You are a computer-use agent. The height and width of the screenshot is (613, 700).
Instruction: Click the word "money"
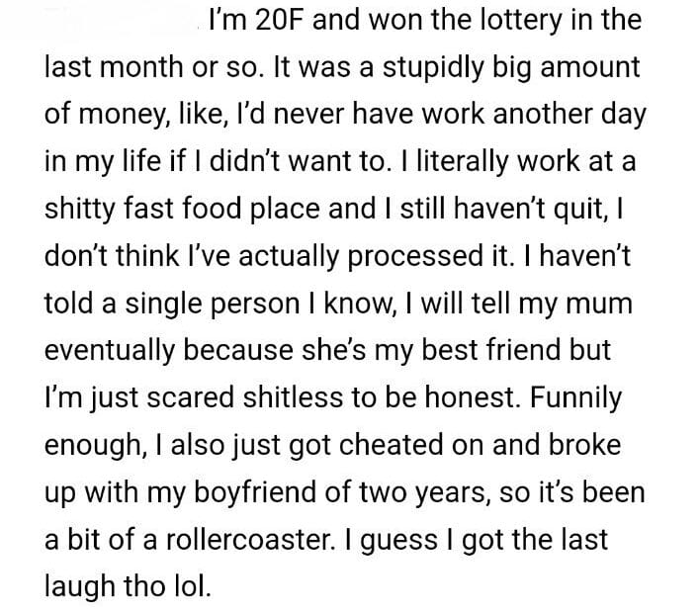[x=117, y=114]
